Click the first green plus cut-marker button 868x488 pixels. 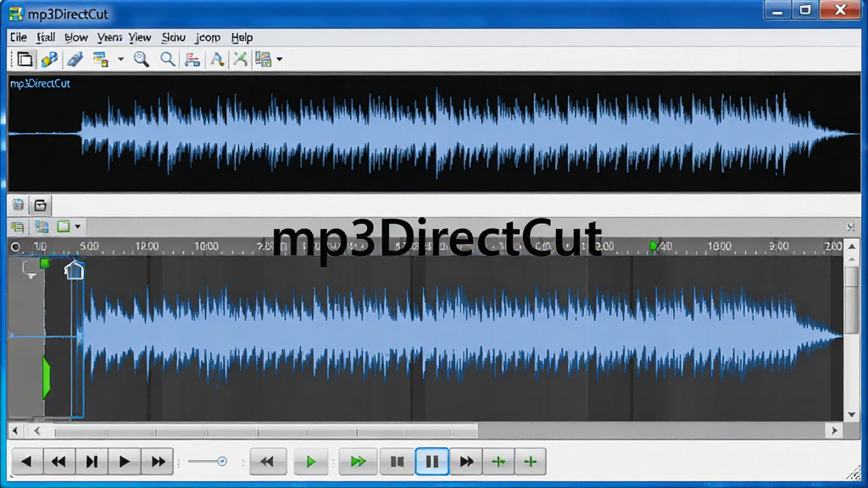click(498, 462)
